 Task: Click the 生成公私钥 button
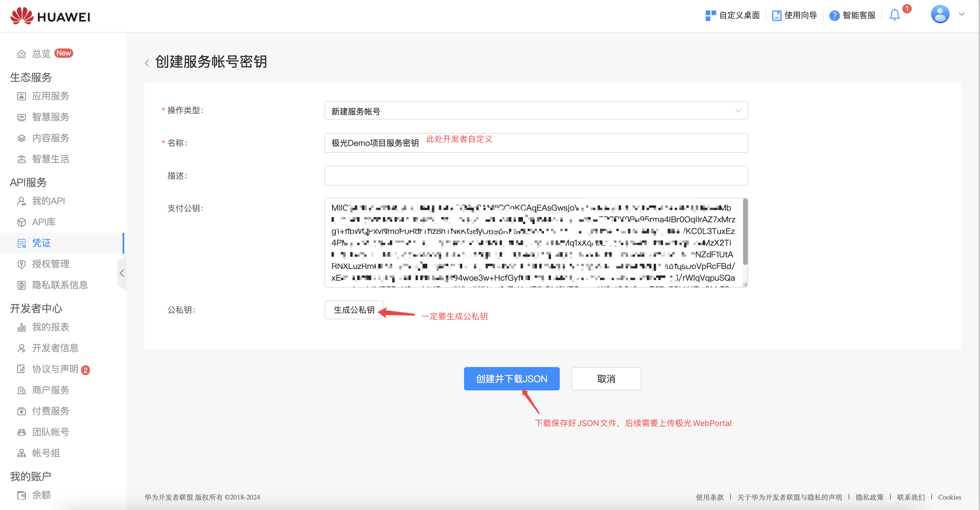[x=354, y=310]
